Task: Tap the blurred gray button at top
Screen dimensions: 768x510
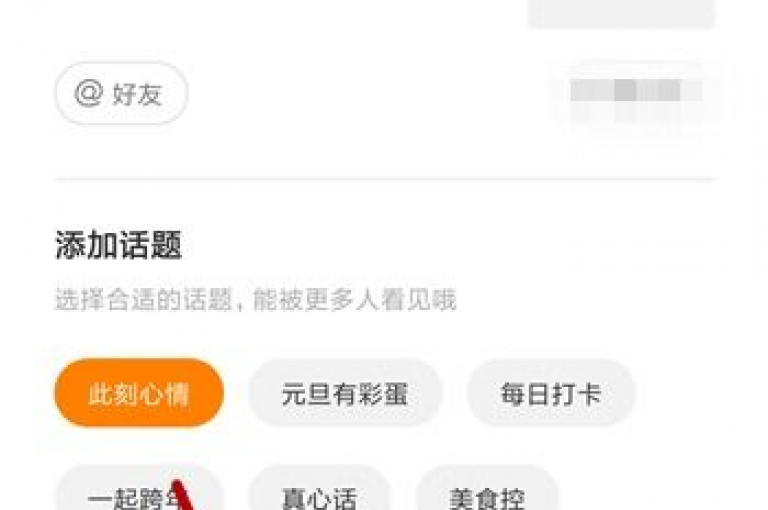Action: click(621, 12)
